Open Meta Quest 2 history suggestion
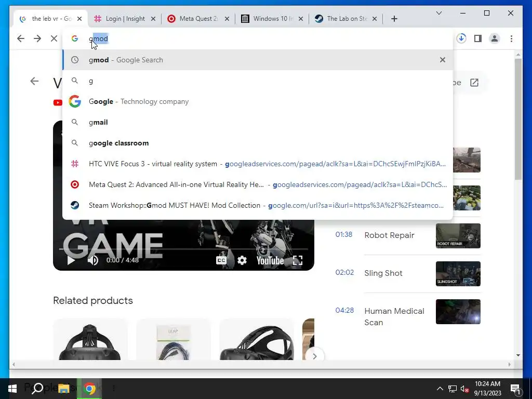532x399 pixels. coord(258,184)
